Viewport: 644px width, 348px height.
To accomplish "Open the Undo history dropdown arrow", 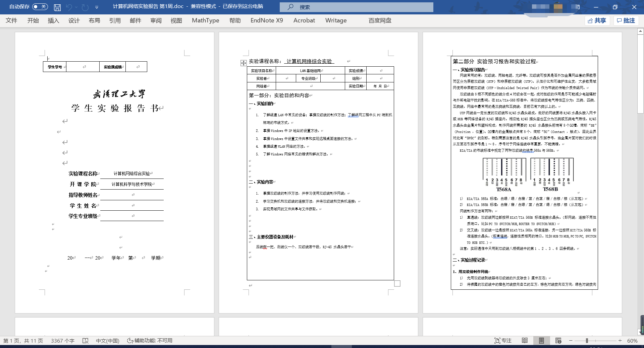I will click(x=76, y=7).
